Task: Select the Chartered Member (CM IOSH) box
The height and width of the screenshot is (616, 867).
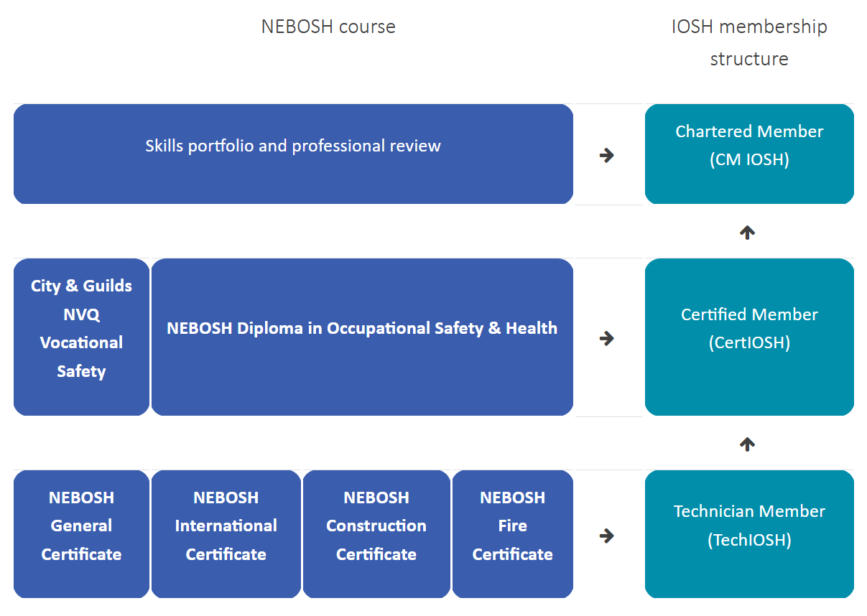Action: point(749,154)
